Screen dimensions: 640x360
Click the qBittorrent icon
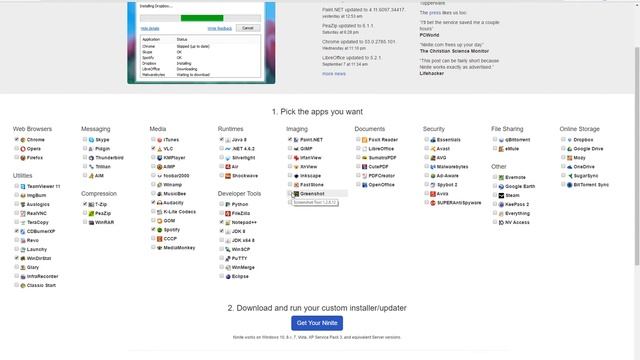click(501, 140)
